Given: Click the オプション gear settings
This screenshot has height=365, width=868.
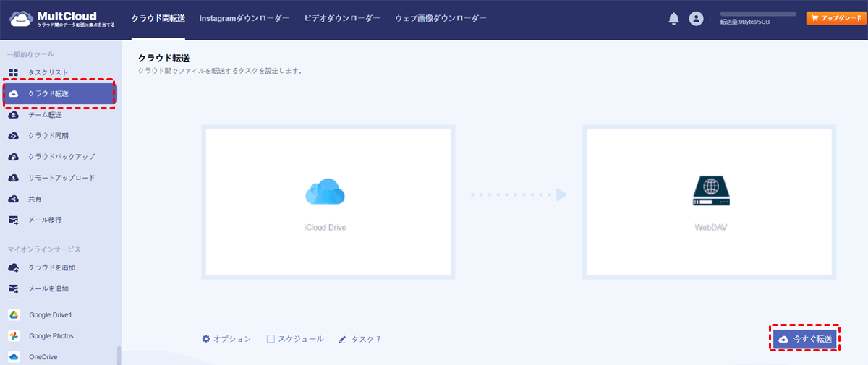Looking at the screenshot, I should [x=226, y=339].
